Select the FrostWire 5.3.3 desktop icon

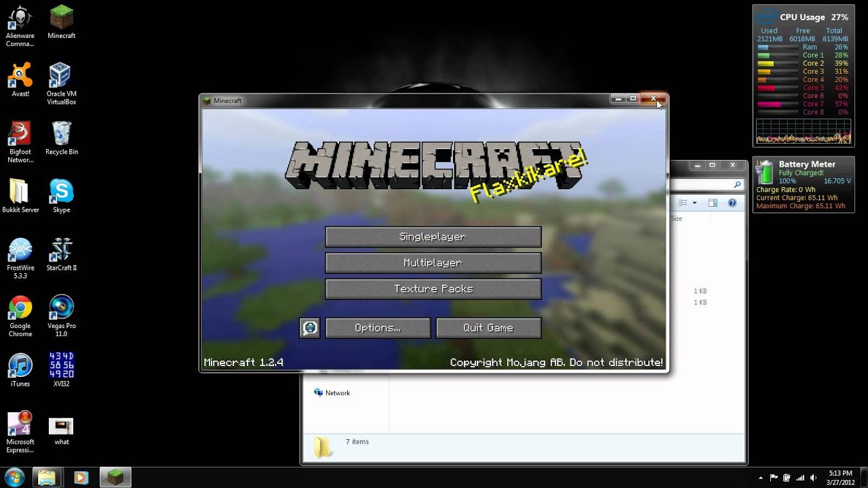(20, 258)
